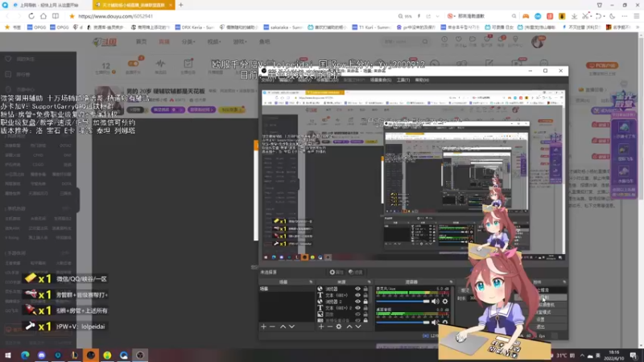Click the Douyu user avatar in header

point(538,42)
